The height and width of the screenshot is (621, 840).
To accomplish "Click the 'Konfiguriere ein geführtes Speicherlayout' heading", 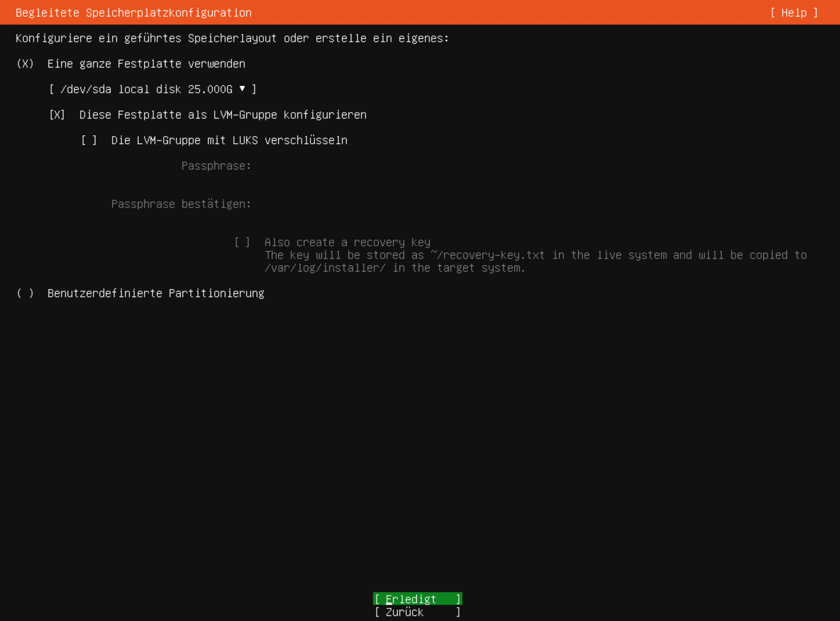I will pyautogui.click(x=232, y=38).
